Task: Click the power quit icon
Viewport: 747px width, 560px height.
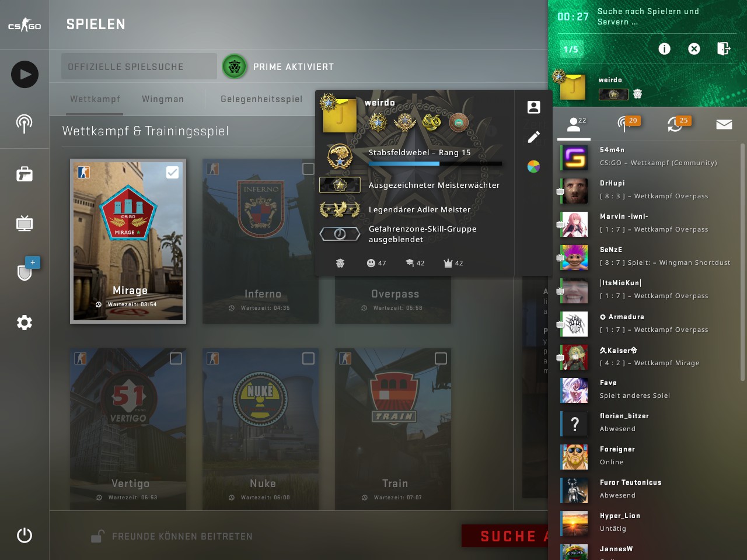Action: (25, 535)
